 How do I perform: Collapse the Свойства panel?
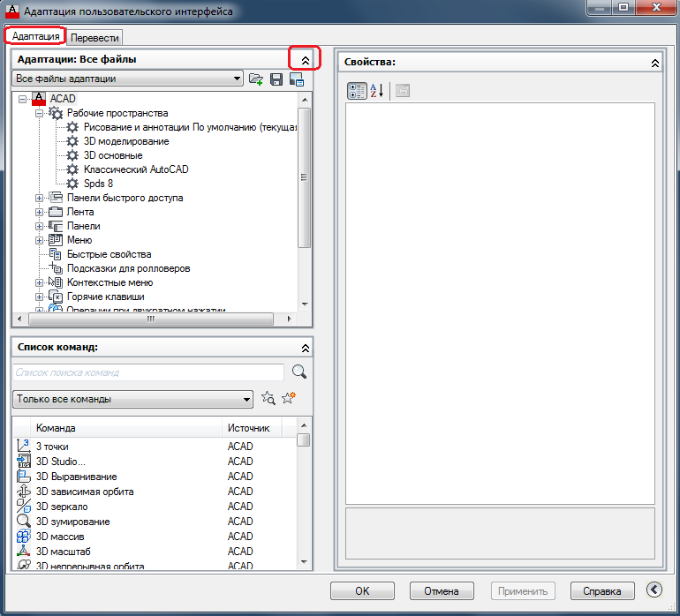[655, 64]
